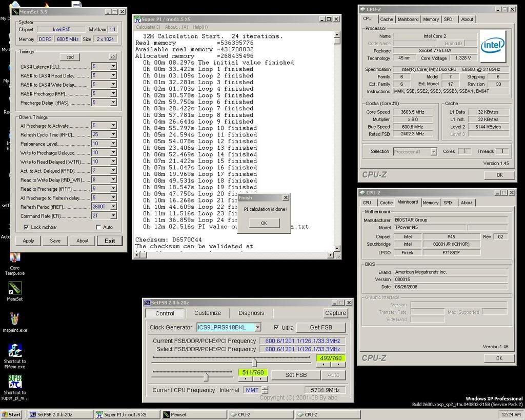Open Core Temp.exe desktop icon
The image size is (525, 420).
point(15,258)
